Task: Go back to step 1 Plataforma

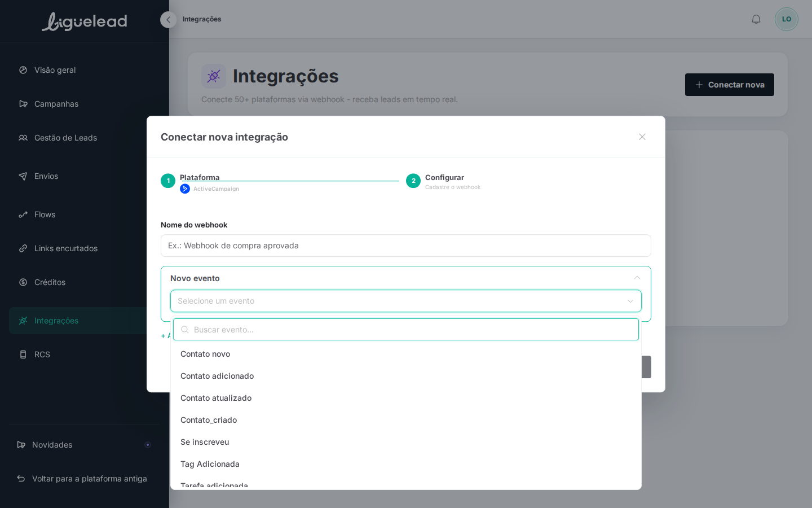Action: [x=168, y=181]
